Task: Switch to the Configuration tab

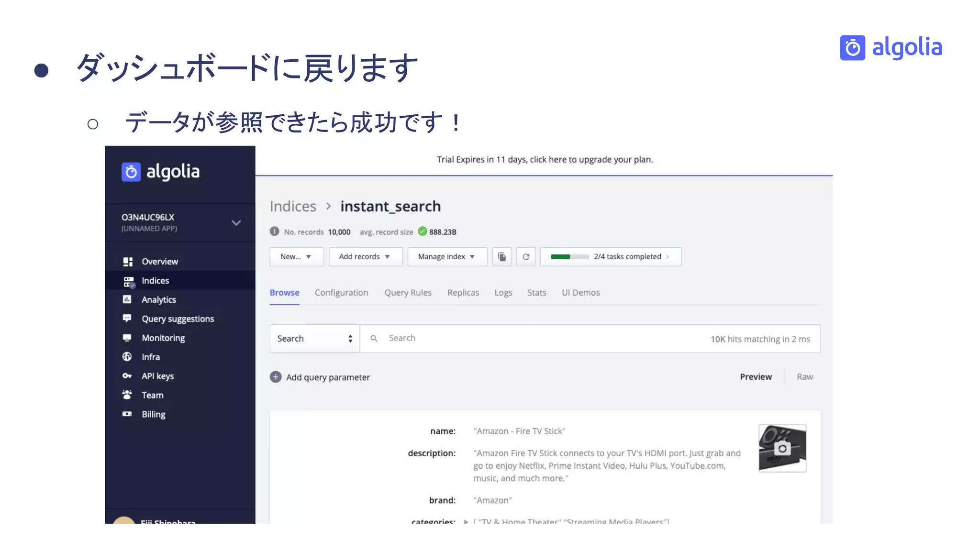Action: click(x=342, y=293)
